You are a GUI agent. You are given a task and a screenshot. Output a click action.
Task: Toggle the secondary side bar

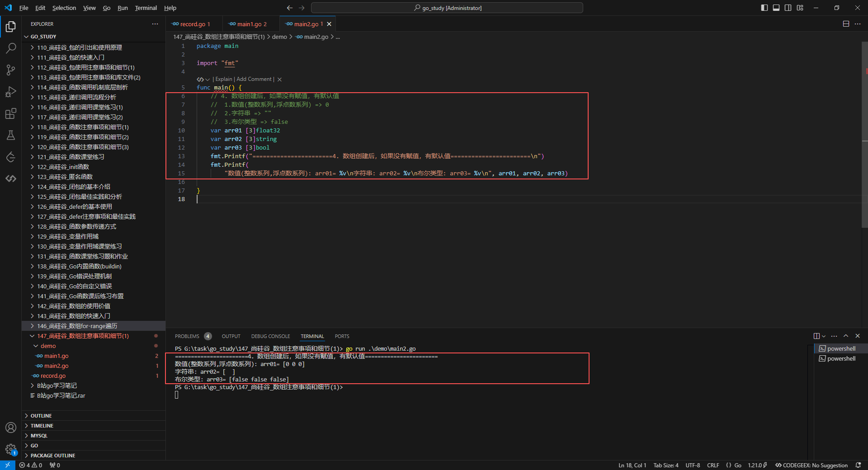(x=788, y=8)
